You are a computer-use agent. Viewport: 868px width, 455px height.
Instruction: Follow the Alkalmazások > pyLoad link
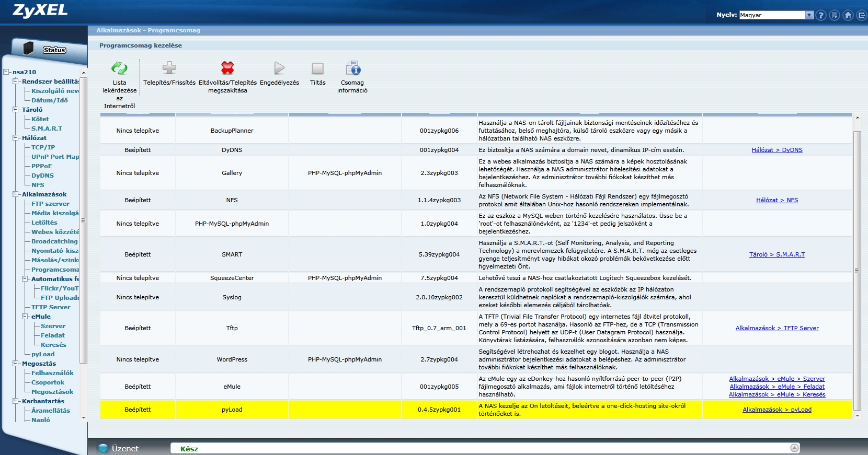777,410
